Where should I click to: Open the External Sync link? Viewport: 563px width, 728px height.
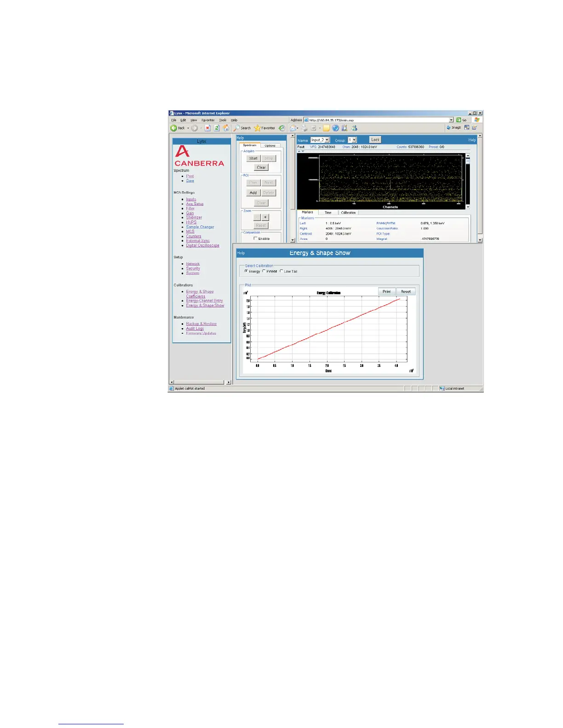[x=198, y=241]
